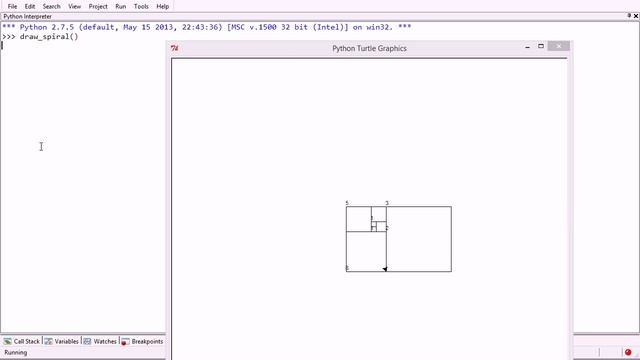Click the Python Interpreter panel title
This screenshot has height=360, width=640.
tap(27, 17)
